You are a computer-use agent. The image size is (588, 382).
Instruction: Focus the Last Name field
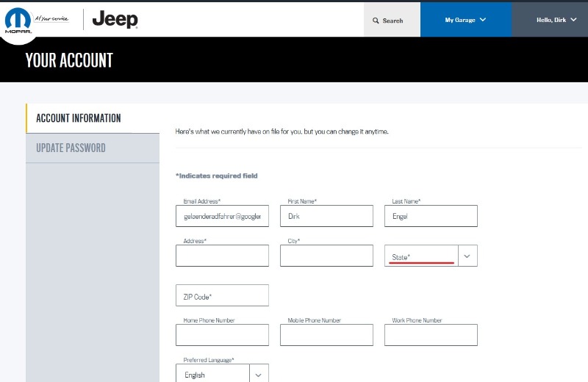tap(431, 216)
